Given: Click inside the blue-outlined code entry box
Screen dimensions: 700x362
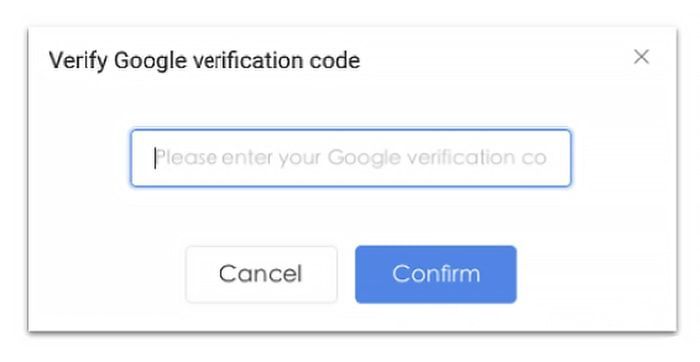Looking at the screenshot, I should [x=350, y=158].
